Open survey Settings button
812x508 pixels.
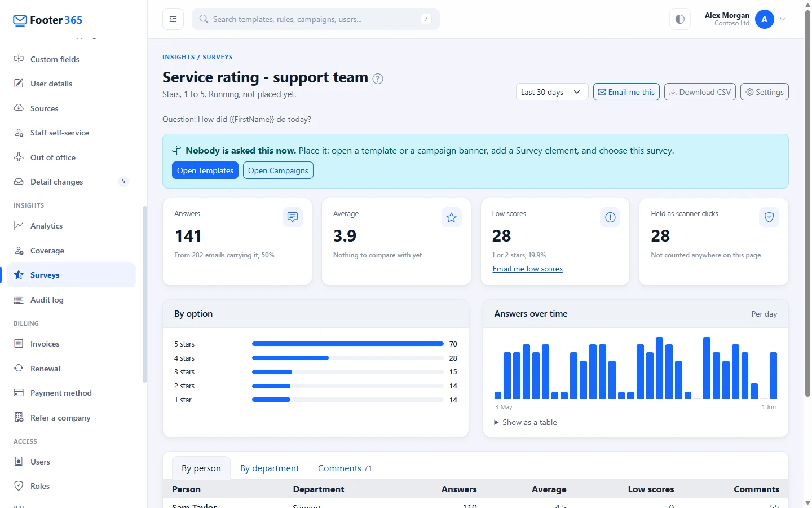(x=765, y=92)
